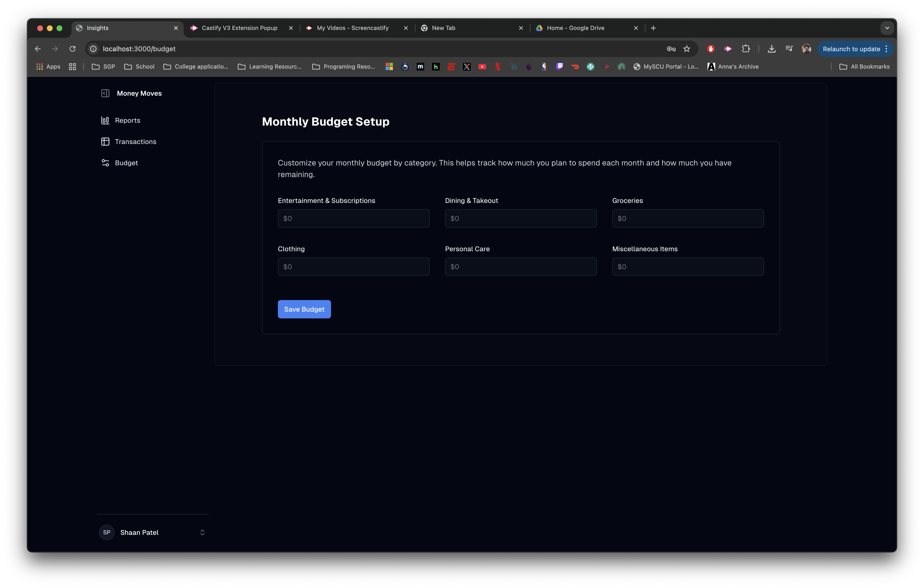Switch to the Home - Google Drive tab
The height and width of the screenshot is (588, 924).
tap(575, 28)
